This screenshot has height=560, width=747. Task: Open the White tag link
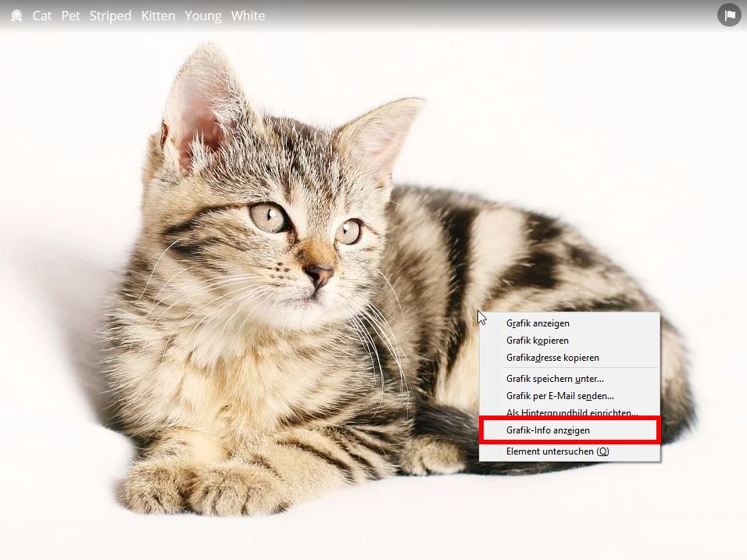click(248, 16)
